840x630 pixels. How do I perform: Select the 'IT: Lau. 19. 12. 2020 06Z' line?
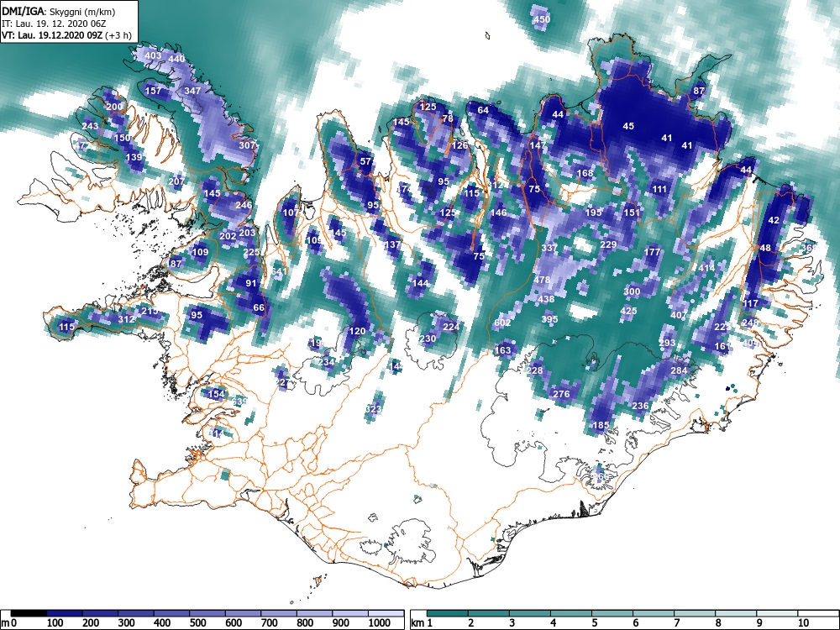(x=54, y=24)
